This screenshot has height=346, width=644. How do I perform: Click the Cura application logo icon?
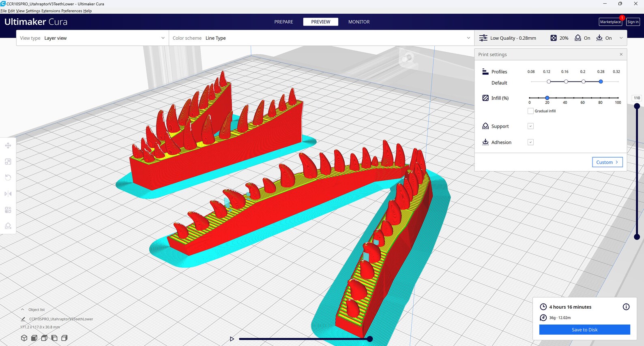pos(3,4)
